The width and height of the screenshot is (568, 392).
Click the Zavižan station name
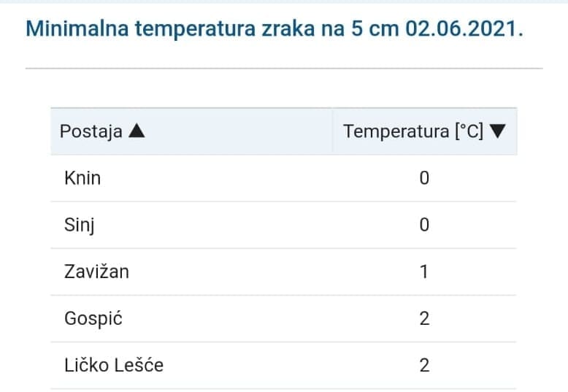[96, 272]
